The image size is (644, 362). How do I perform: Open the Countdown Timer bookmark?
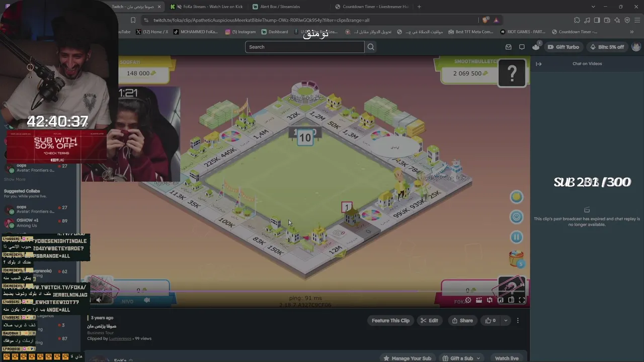pyautogui.click(x=574, y=32)
